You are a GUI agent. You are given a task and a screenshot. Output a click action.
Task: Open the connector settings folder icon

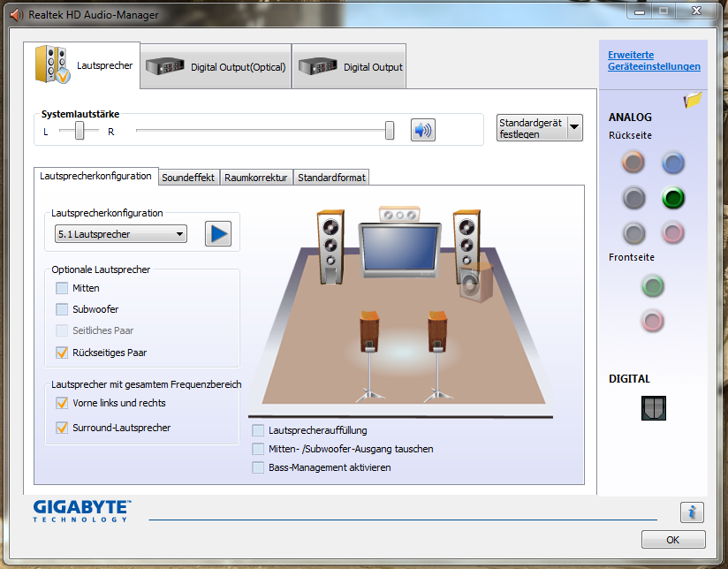(x=693, y=100)
